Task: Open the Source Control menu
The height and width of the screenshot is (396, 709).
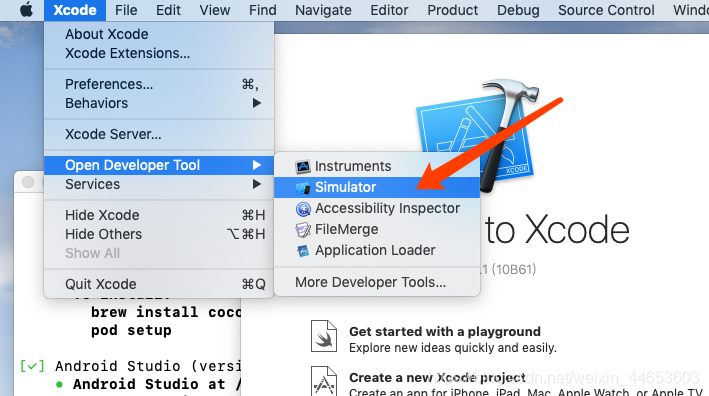Action: pyautogui.click(x=606, y=10)
